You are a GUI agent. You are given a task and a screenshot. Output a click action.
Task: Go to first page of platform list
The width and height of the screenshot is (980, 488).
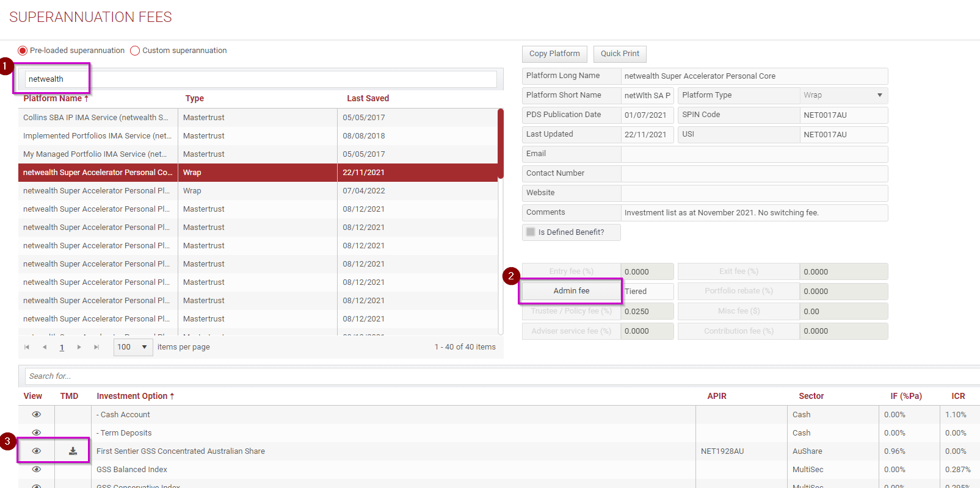tap(27, 347)
